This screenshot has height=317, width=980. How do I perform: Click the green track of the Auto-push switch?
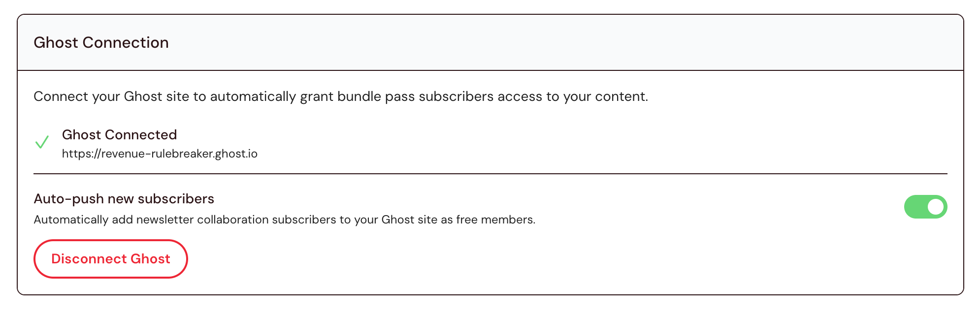(914, 207)
